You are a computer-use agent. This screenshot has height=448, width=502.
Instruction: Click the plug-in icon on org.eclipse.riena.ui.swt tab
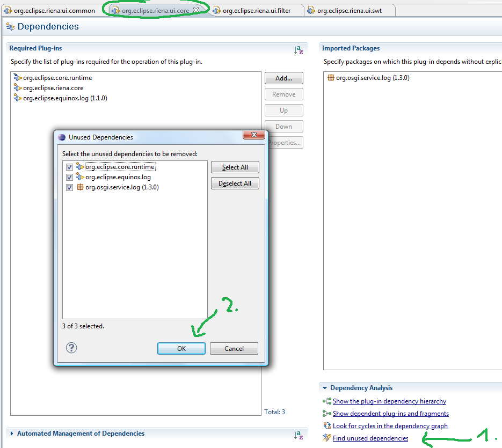click(311, 11)
